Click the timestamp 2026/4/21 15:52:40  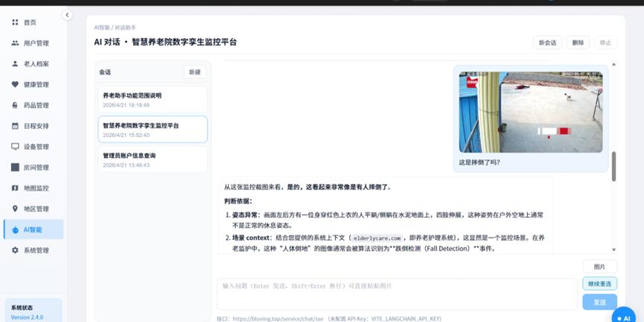click(126, 135)
